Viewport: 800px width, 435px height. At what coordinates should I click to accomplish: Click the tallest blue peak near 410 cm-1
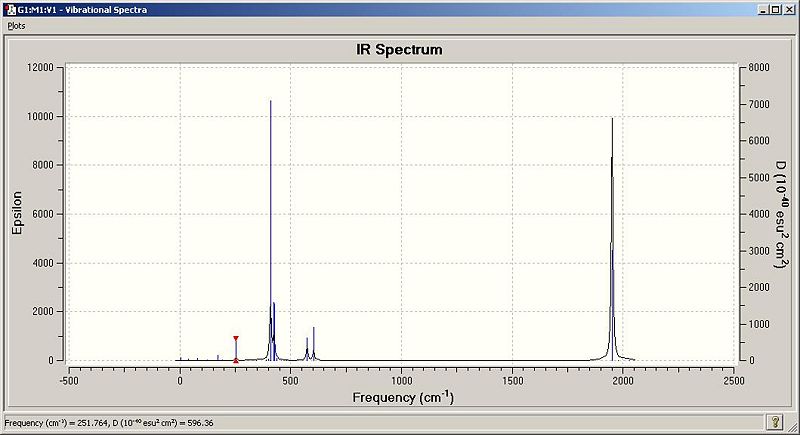pos(270,229)
